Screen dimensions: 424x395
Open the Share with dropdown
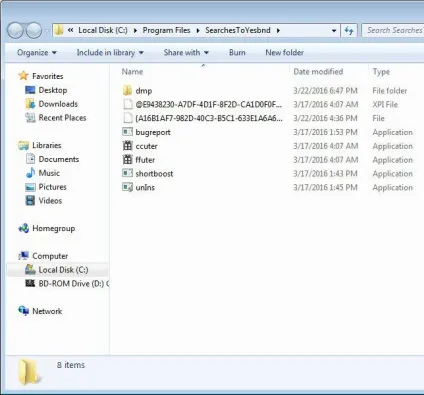pos(186,53)
